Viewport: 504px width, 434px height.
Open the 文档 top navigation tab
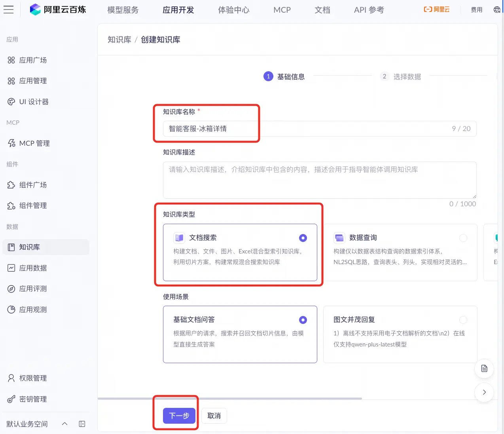[322, 10]
